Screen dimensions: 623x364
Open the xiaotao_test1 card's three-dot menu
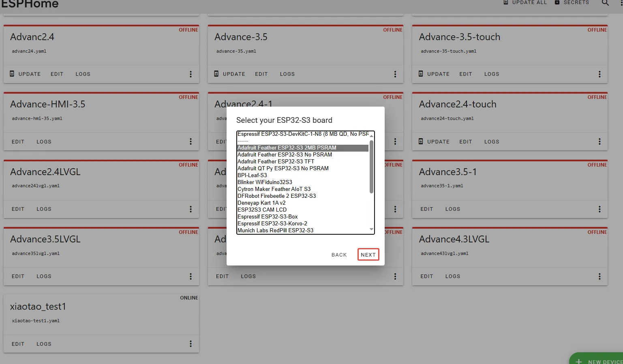pos(191,344)
